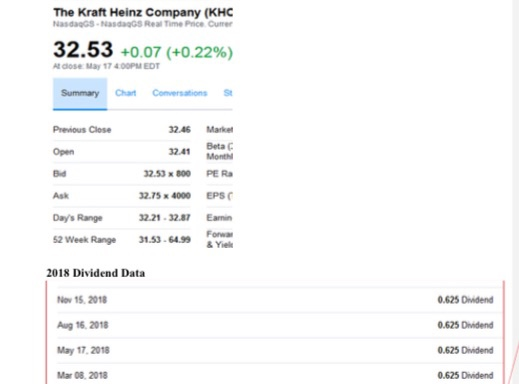Click the 32.75 x 4000 ask value
The height and width of the screenshot is (384, 519).
165,196
